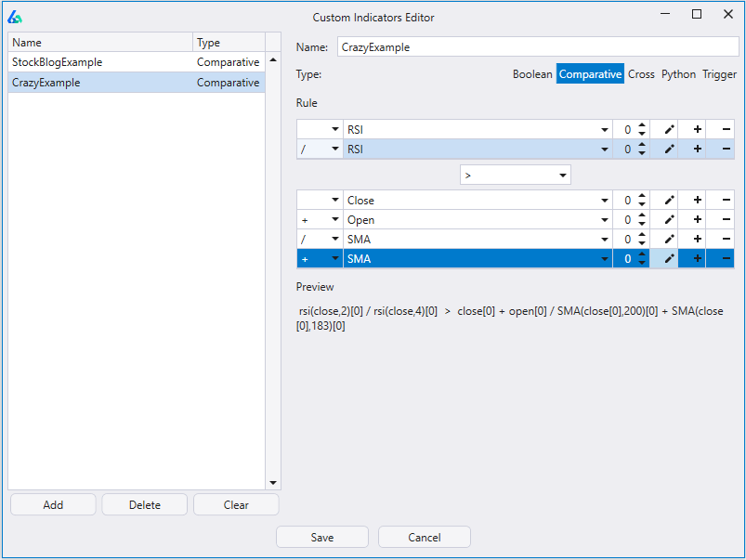Click the minus icon on highlighted SMA row
746x560 pixels.
pyautogui.click(x=726, y=259)
